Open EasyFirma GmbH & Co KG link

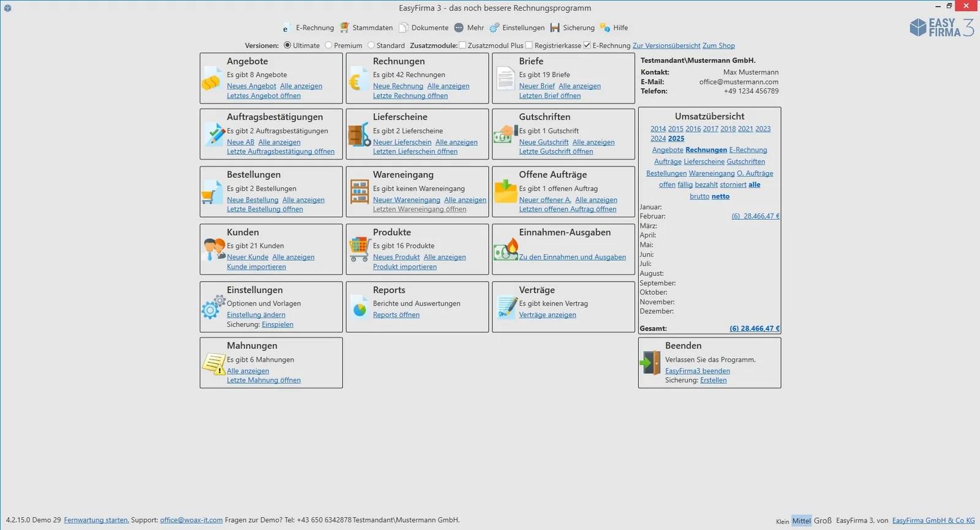(933, 521)
